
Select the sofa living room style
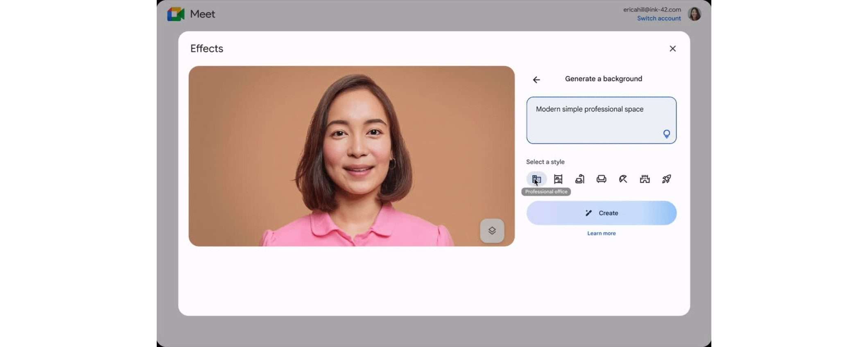pos(601,179)
